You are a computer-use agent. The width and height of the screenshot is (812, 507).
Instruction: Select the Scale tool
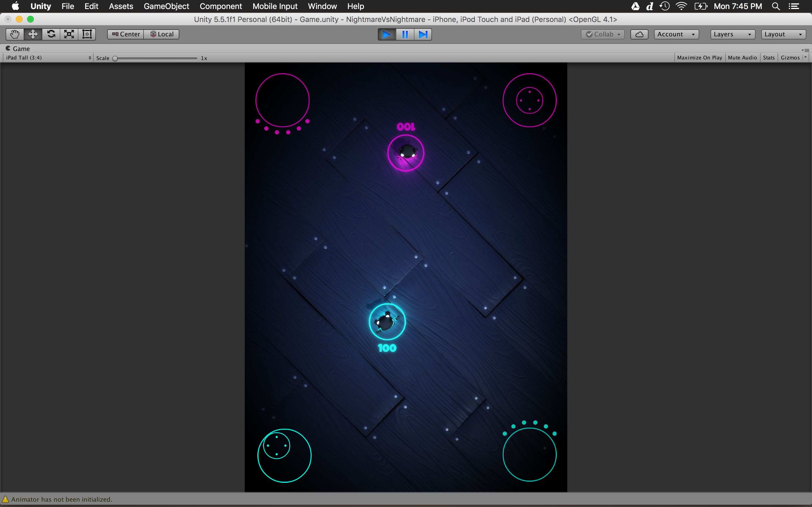(69, 34)
